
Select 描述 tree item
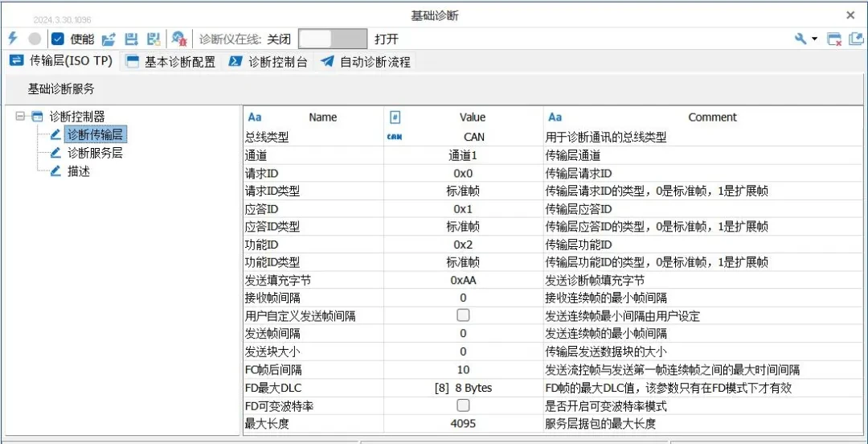(78, 171)
